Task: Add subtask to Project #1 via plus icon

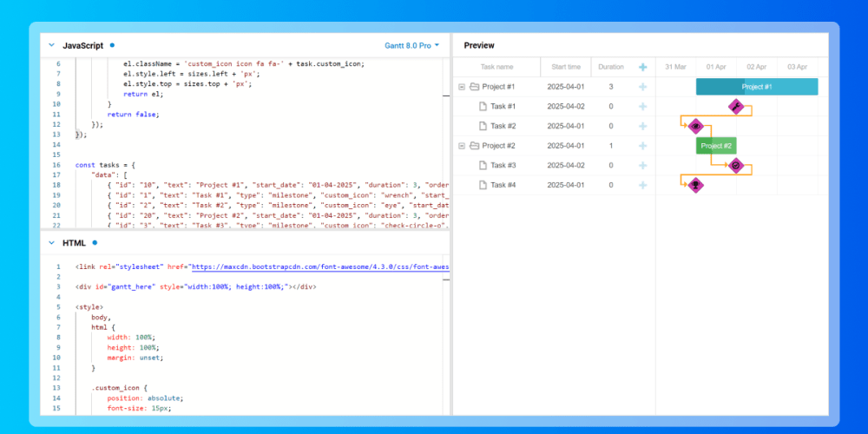Action: coord(642,87)
